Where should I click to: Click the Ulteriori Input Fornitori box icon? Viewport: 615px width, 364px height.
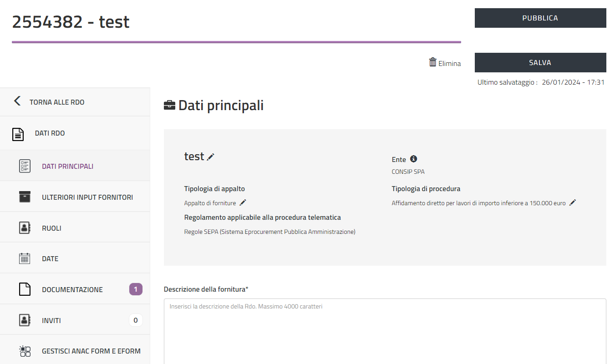[x=25, y=197]
